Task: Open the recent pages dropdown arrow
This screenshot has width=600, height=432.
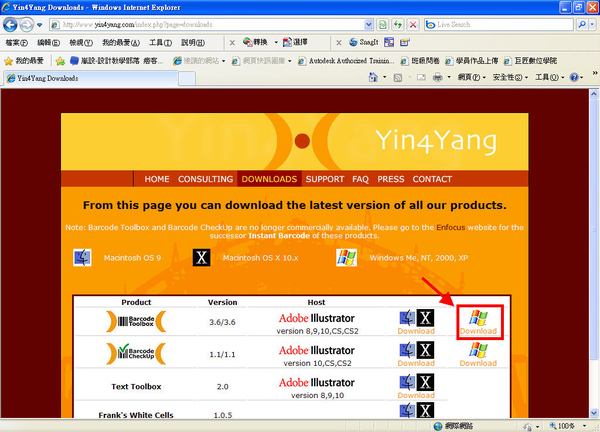Action: tap(39, 25)
